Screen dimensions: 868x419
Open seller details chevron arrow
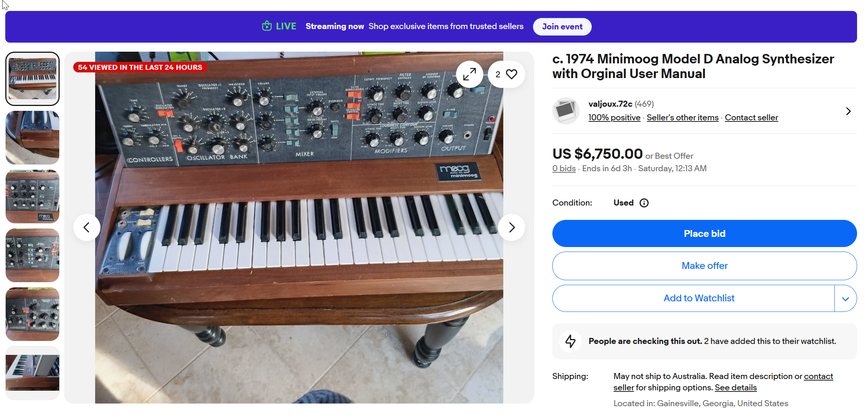click(848, 111)
